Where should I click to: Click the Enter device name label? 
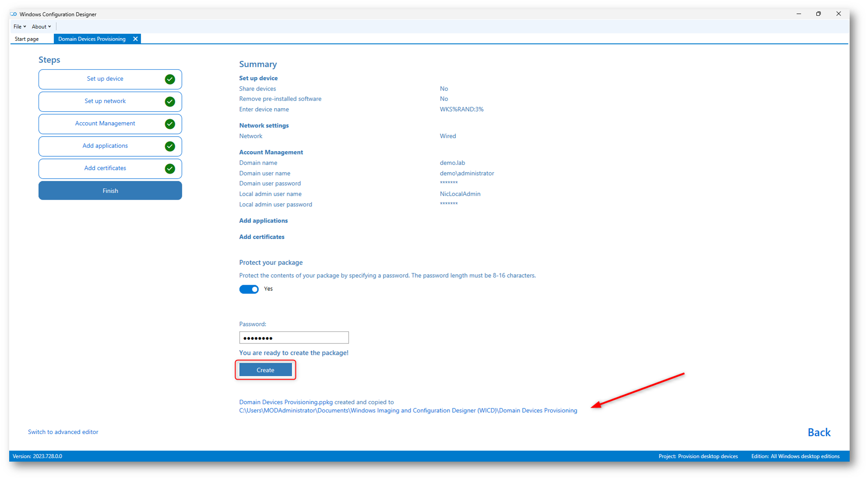264,109
